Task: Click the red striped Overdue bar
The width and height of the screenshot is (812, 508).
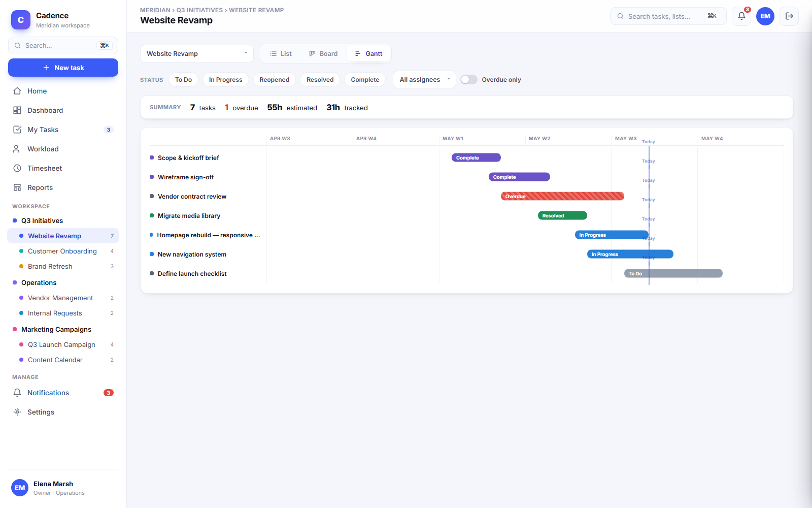Action: point(562,196)
